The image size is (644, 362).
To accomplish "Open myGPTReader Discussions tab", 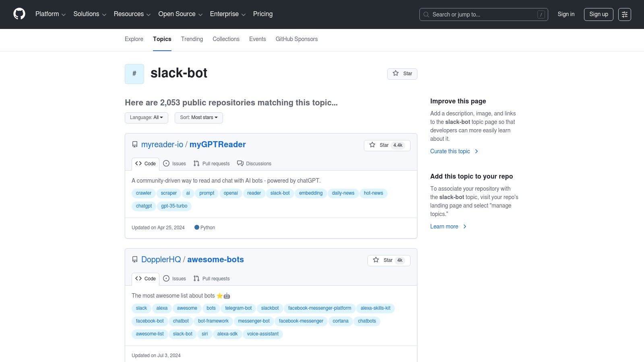I will coord(254,164).
